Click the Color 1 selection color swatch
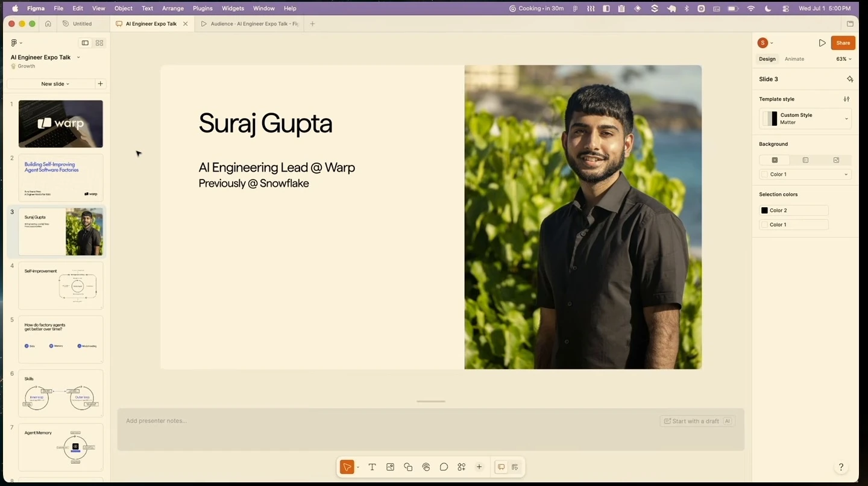The width and height of the screenshot is (868, 486). [764, 225]
